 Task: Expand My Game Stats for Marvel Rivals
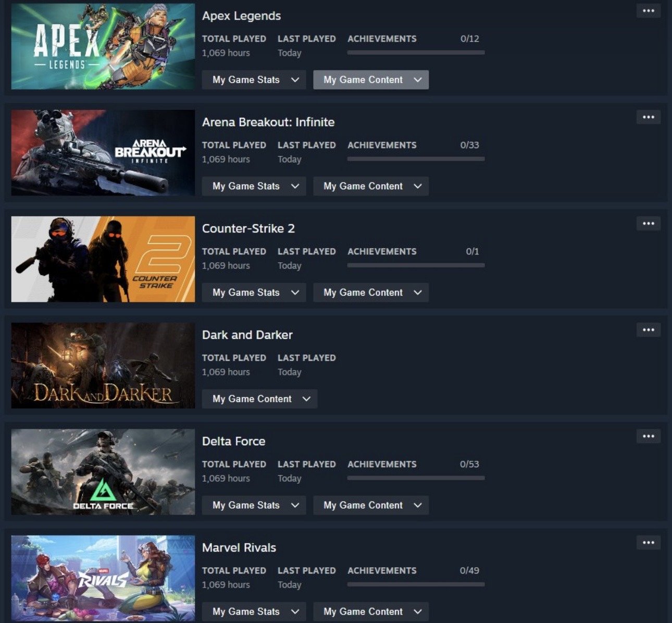254,612
